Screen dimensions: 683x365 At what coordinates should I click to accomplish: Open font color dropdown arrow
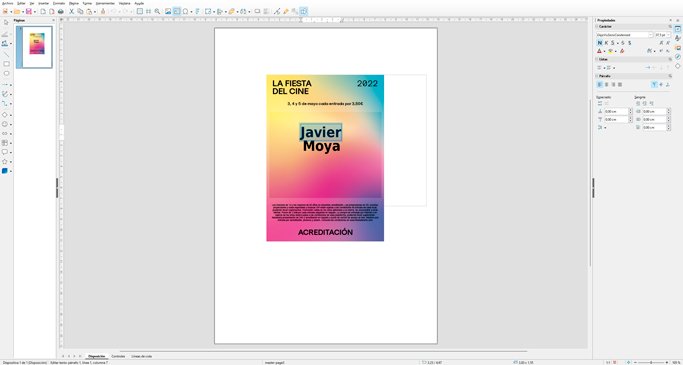tap(604, 51)
